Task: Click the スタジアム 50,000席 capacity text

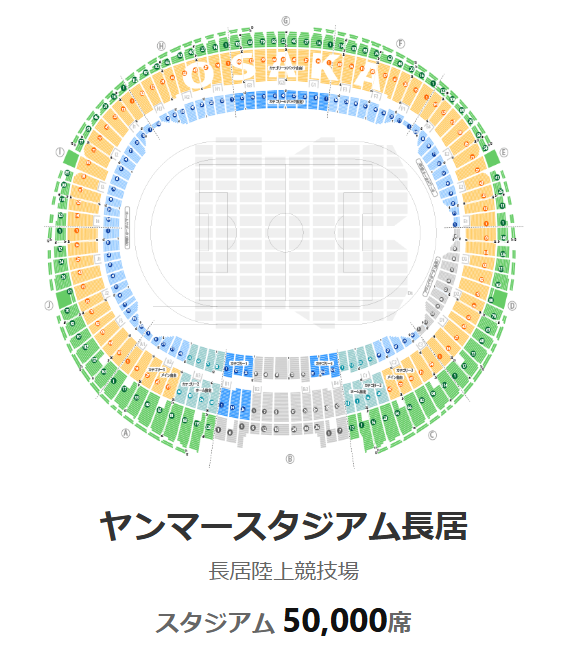Action: [284, 621]
